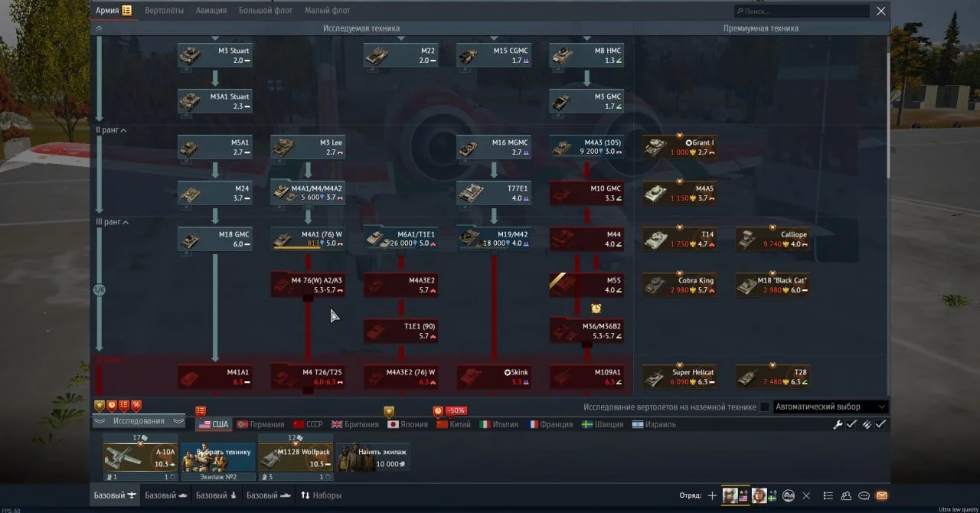Click 'Нанять экипаж' crew slot button
This screenshot has height=513, width=980.
click(374, 457)
